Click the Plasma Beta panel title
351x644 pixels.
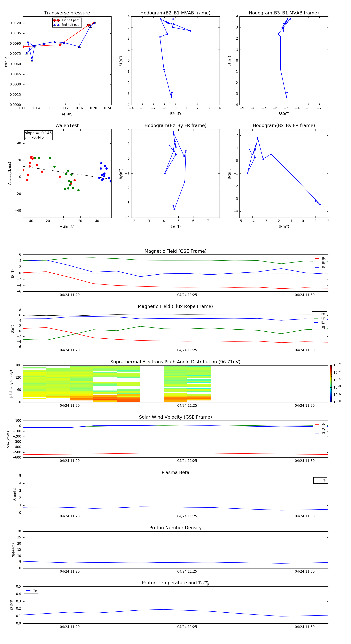(175, 473)
